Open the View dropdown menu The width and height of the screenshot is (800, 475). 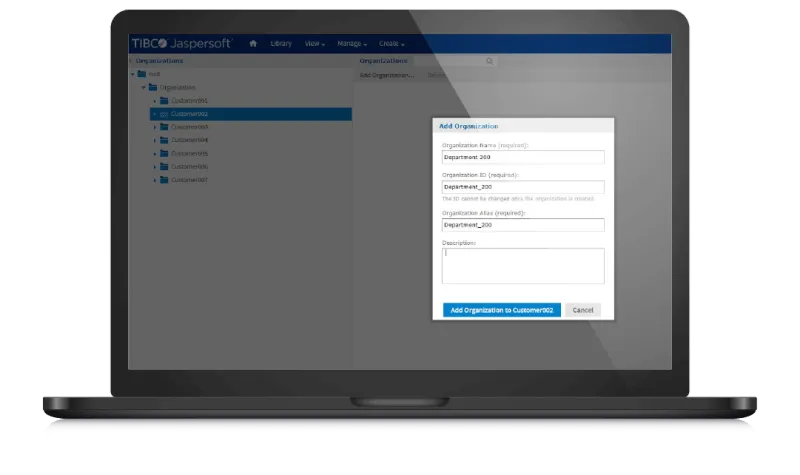[315, 44]
